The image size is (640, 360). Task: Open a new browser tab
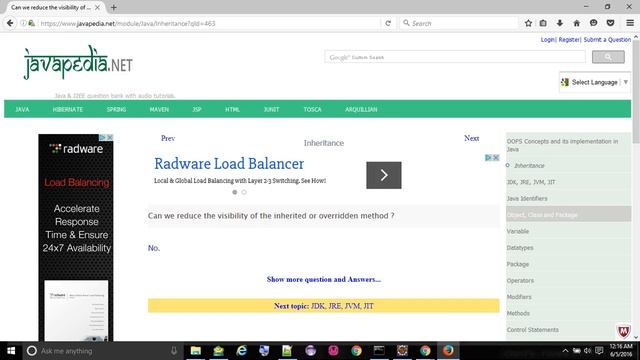tap(113, 7)
